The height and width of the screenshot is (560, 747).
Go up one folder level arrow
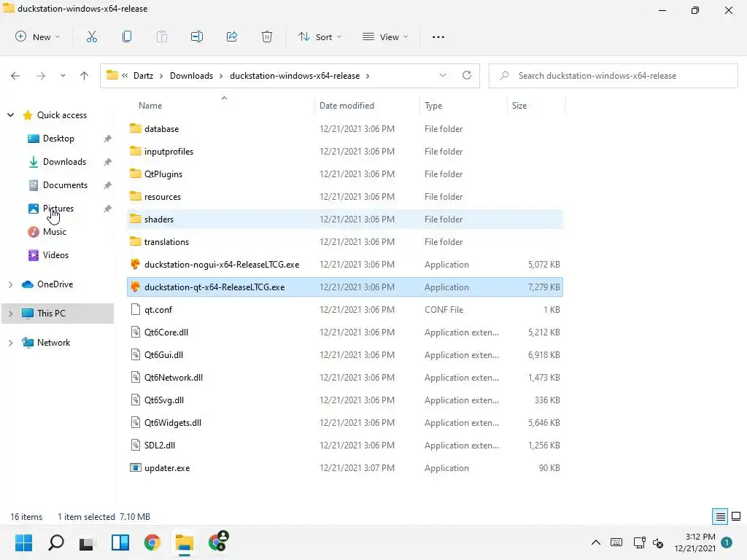click(85, 76)
